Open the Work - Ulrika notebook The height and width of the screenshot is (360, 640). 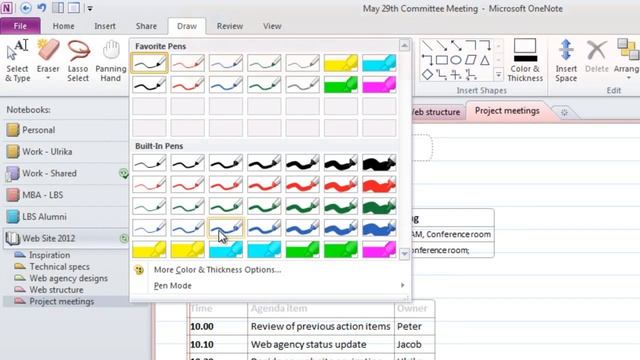pyautogui.click(x=65, y=151)
